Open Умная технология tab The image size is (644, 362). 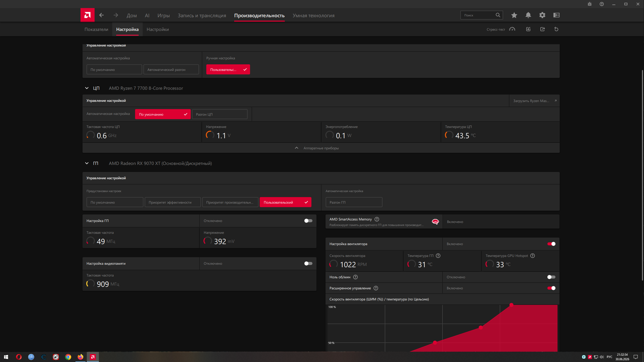(x=313, y=15)
